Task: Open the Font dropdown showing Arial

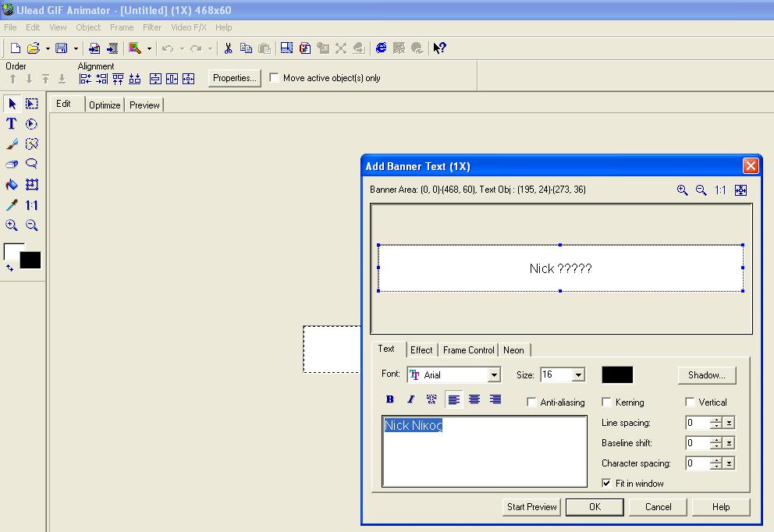Action: [x=494, y=375]
